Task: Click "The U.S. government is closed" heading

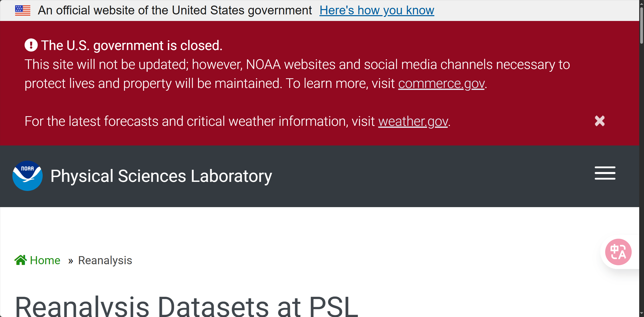Action: point(132,45)
